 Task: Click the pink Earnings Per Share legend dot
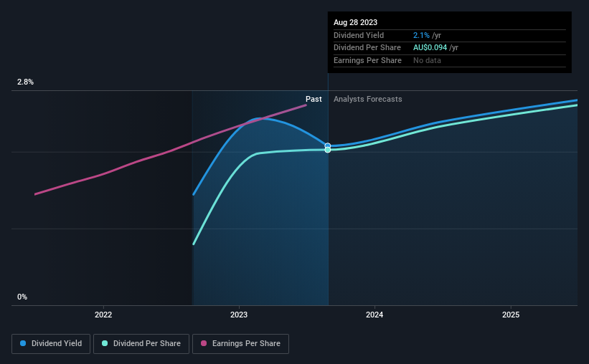point(204,343)
